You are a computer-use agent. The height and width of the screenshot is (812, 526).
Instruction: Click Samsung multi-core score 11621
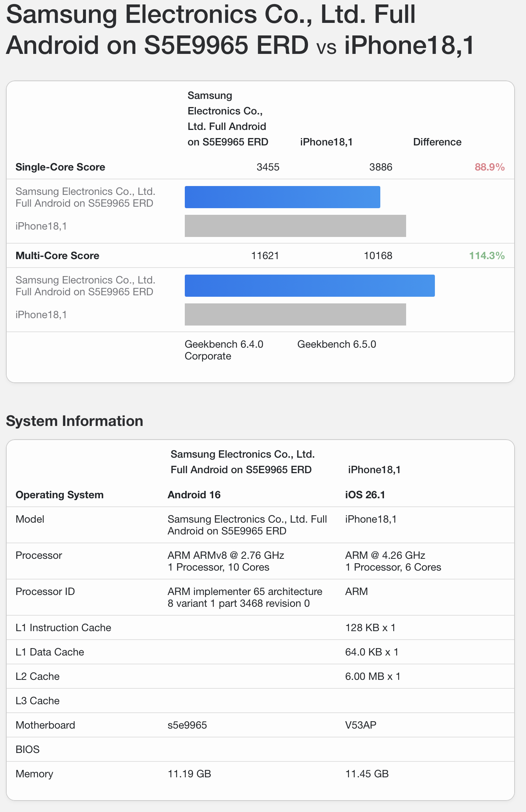pos(265,256)
